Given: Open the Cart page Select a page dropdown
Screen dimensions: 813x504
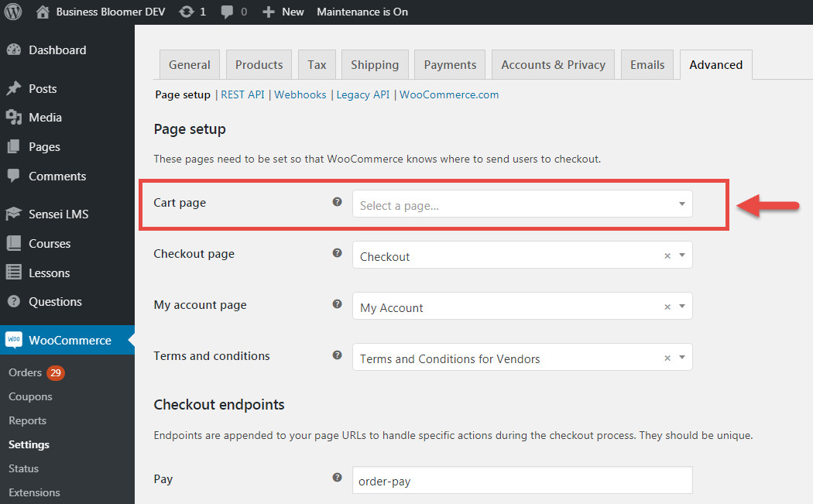Looking at the screenshot, I should tap(522, 204).
